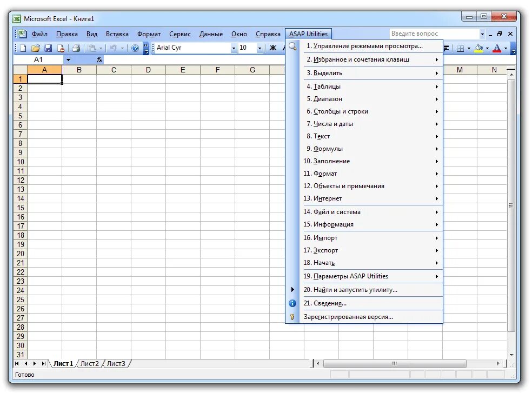Click the key icon beside Зарегистрированная версия

[x=292, y=317]
